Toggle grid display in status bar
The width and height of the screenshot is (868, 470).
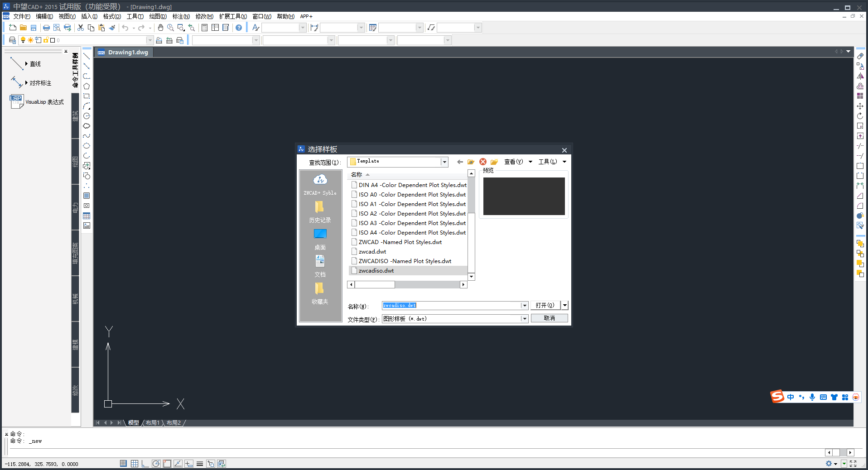tap(135, 464)
